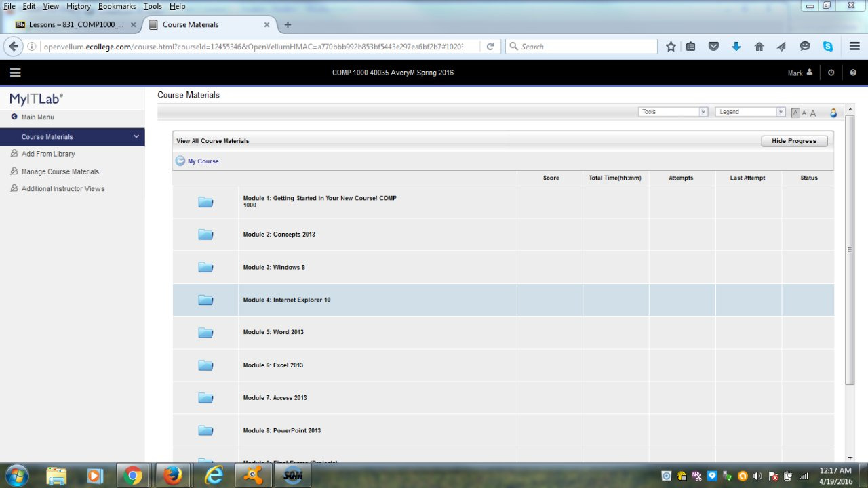Open Internet Explorer from the taskbar

[x=214, y=476]
